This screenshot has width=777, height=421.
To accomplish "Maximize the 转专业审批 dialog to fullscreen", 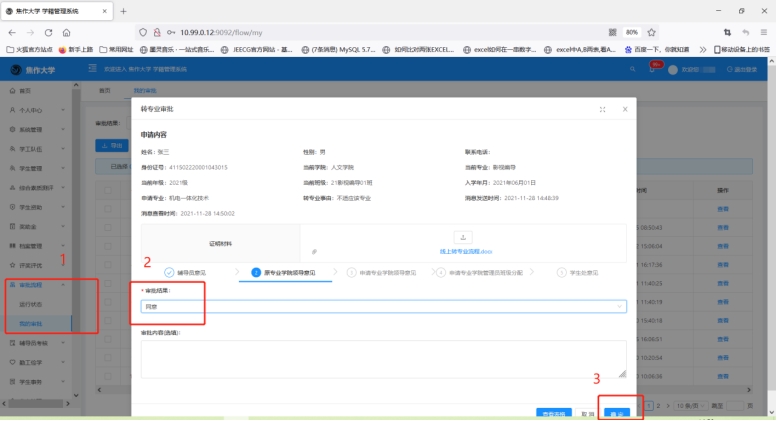I will pyautogui.click(x=602, y=109).
